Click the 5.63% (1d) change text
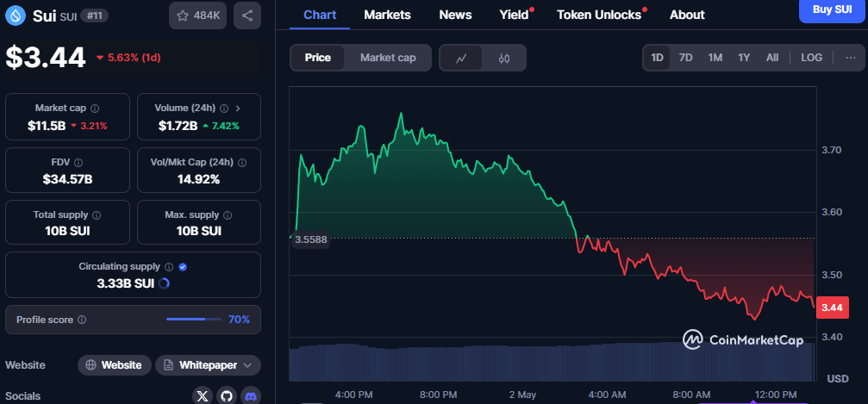The image size is (868, 404). 133,58
